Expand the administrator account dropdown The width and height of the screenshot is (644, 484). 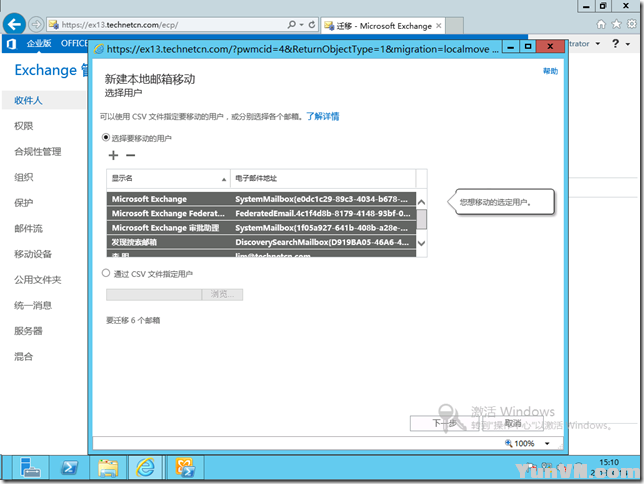pos(598,44)
